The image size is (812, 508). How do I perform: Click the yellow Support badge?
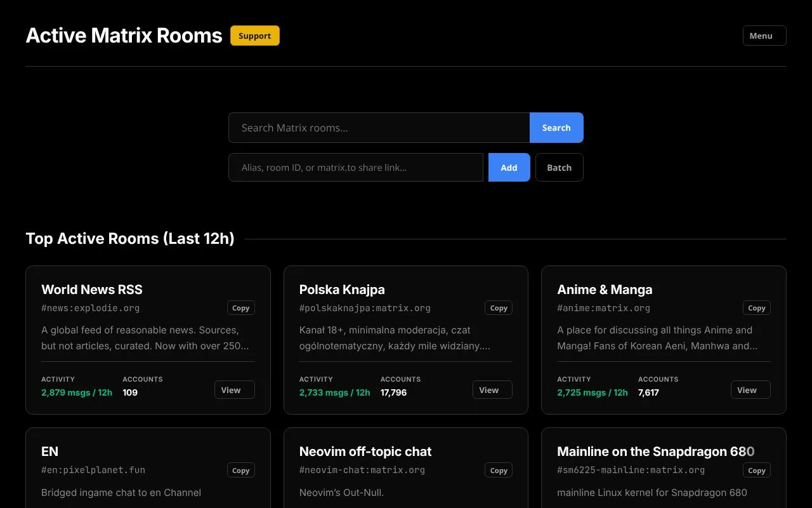[x=255, y=36]
